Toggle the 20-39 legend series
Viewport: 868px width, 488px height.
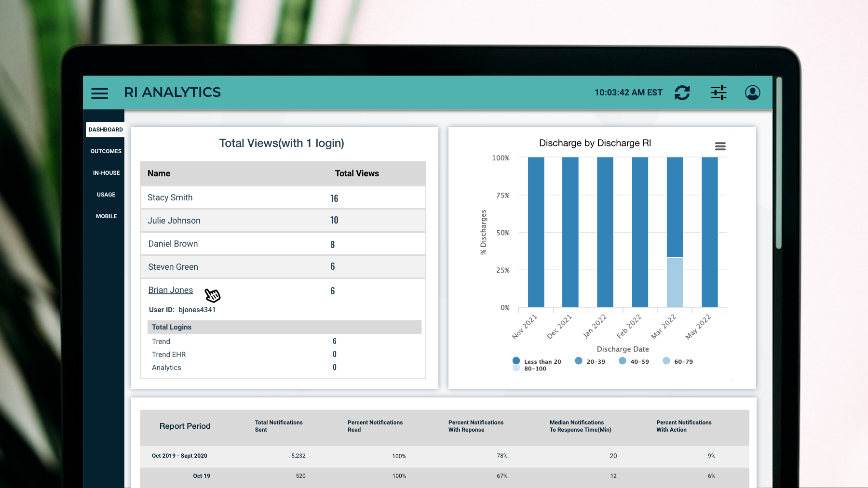click(590, 361)
